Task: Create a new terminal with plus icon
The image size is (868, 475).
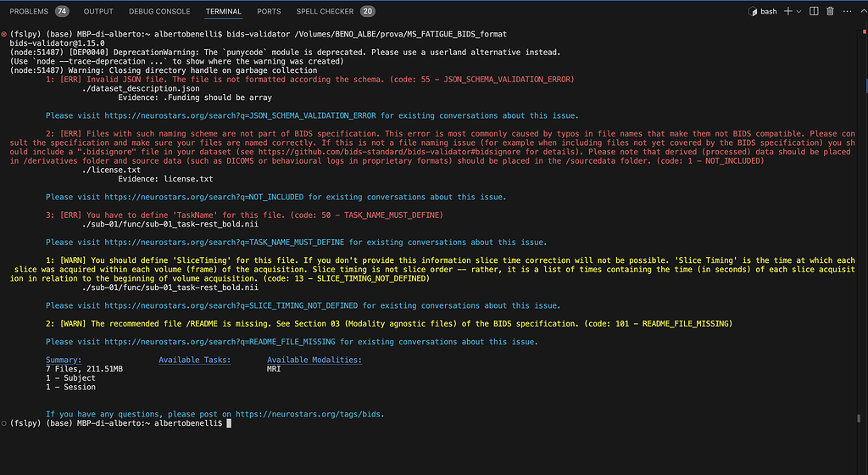Action: [787, 11]
